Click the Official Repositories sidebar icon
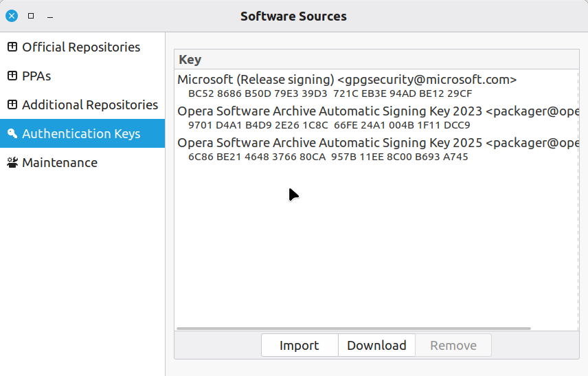Screen dimensions: 588x376 coord(12,47)
